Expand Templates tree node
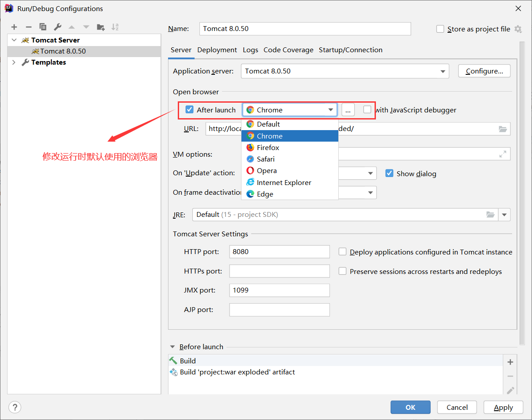This screenshot has width=532, height=420. [x=14, y=62]
